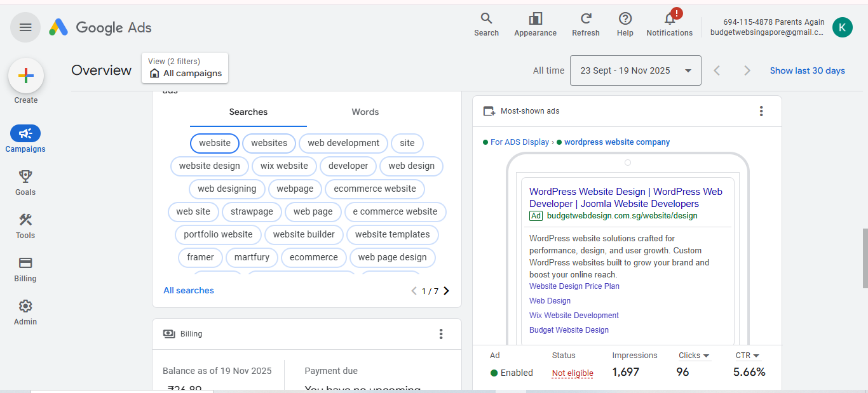
Task: Click the 'Show last 30 days' link
Action: pos(807,70)
